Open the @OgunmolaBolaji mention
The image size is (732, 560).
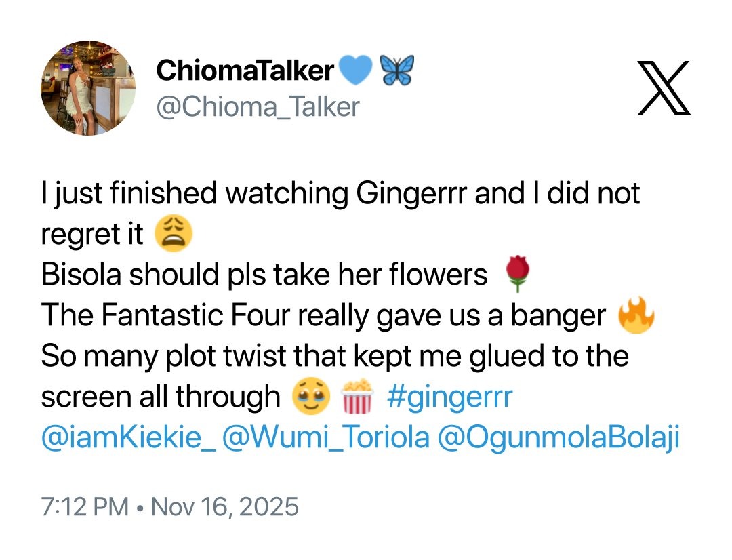(x=558, y=438)
